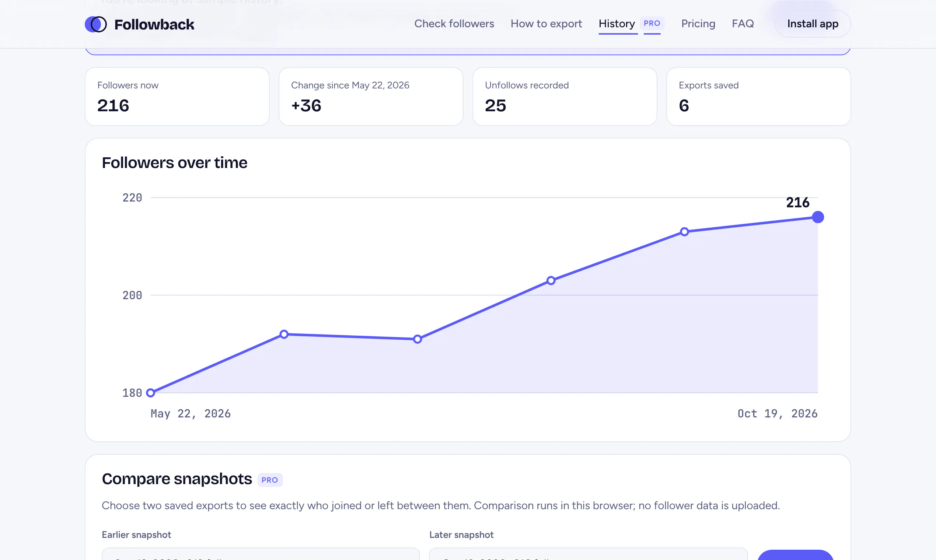936x560 pixels.
Task: Go to Check followers page
Action: [x=454, y=24]
